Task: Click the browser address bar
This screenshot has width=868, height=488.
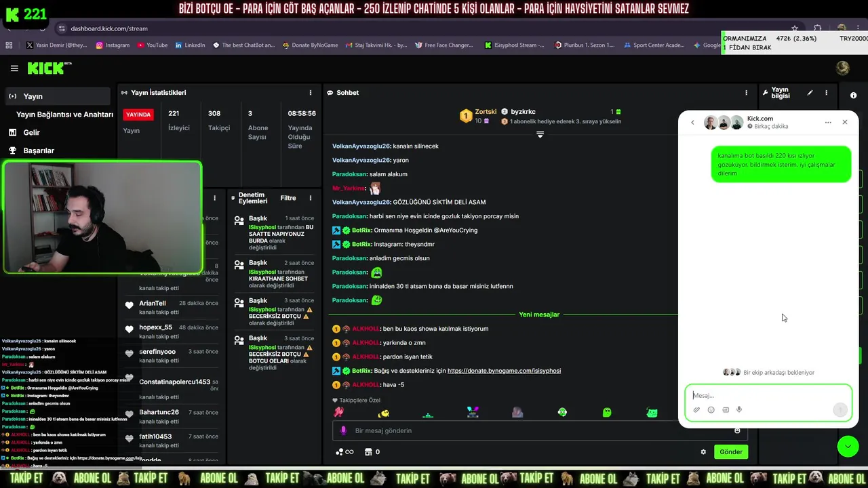Action: (x=420, y=28)
